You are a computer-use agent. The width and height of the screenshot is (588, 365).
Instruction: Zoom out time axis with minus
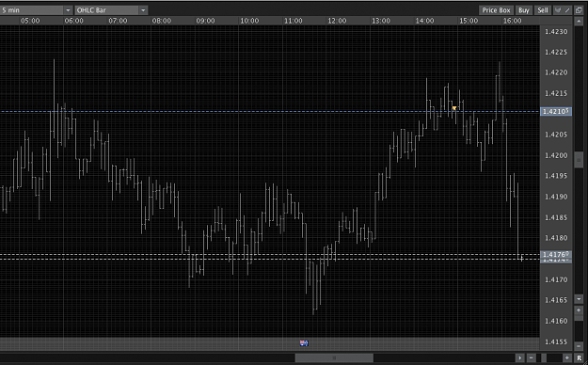coord(531,358)
